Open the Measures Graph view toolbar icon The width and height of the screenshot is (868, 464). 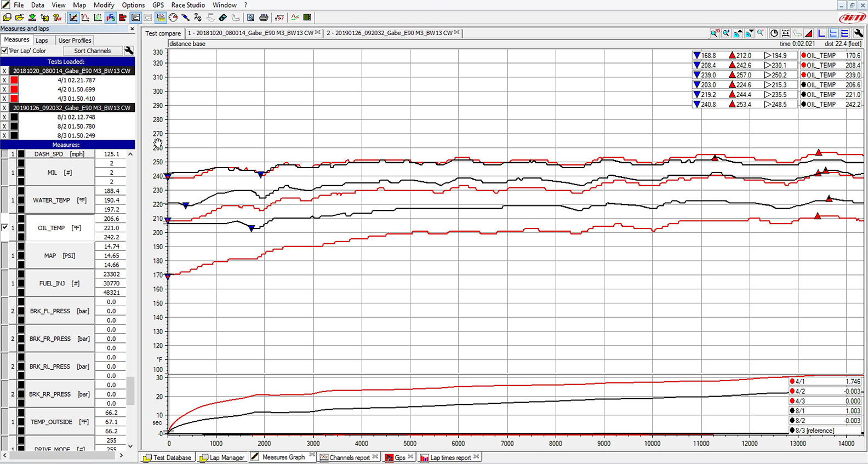pos(73,18)
